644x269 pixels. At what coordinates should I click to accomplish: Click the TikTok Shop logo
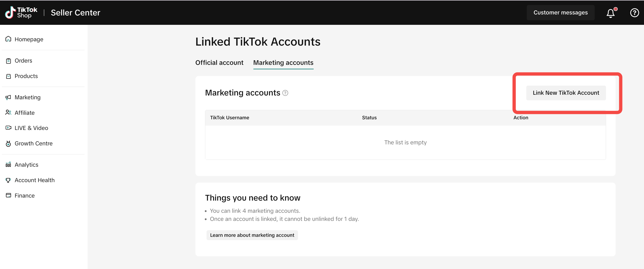coord(21,13)
